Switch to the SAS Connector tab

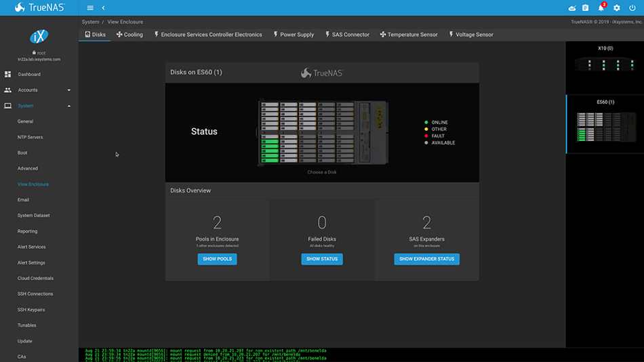348,35
